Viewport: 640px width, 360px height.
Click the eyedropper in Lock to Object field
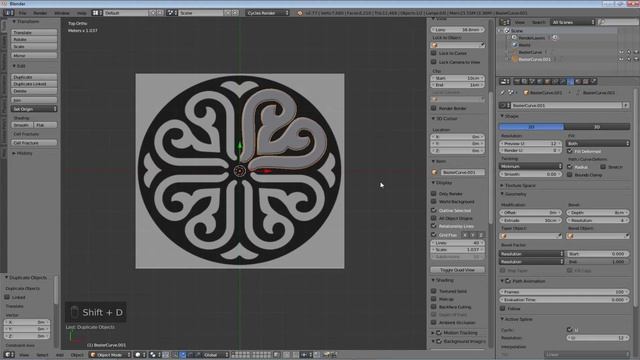(x=482, y=45)
